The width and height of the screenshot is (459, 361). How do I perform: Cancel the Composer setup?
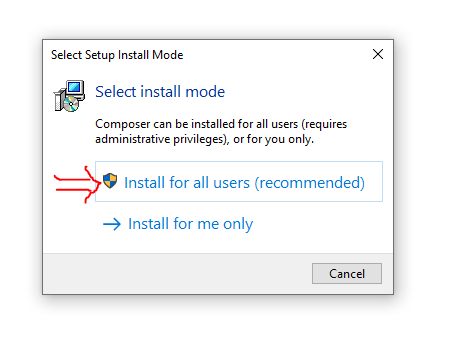pos(347,274)
